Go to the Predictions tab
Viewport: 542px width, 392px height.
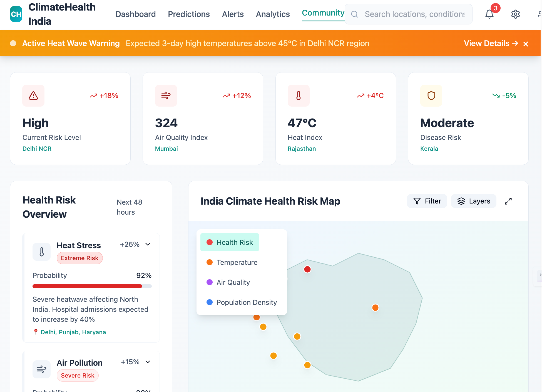click(189, 14)
